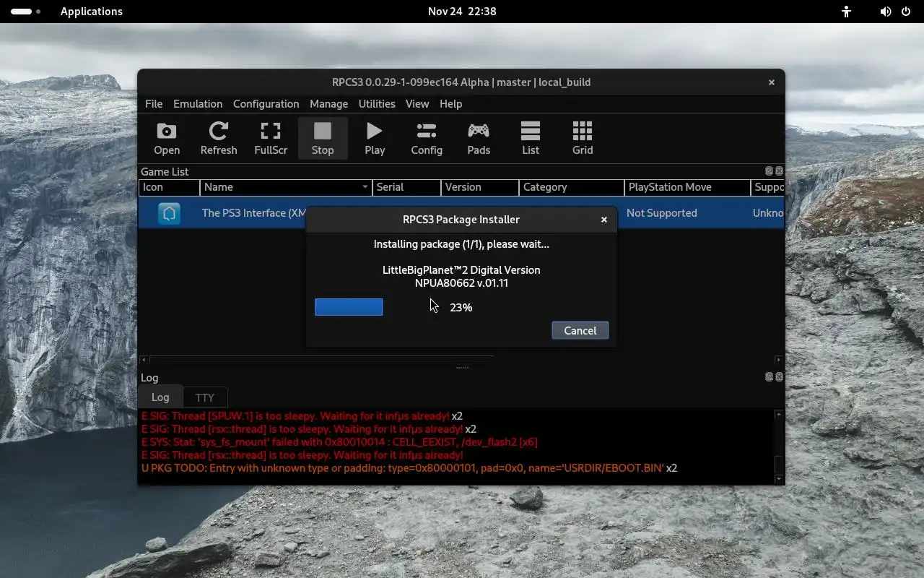The width and height of the screenshot is (924, 578).
Task: Open the View menu
Action: coord(417,104)
